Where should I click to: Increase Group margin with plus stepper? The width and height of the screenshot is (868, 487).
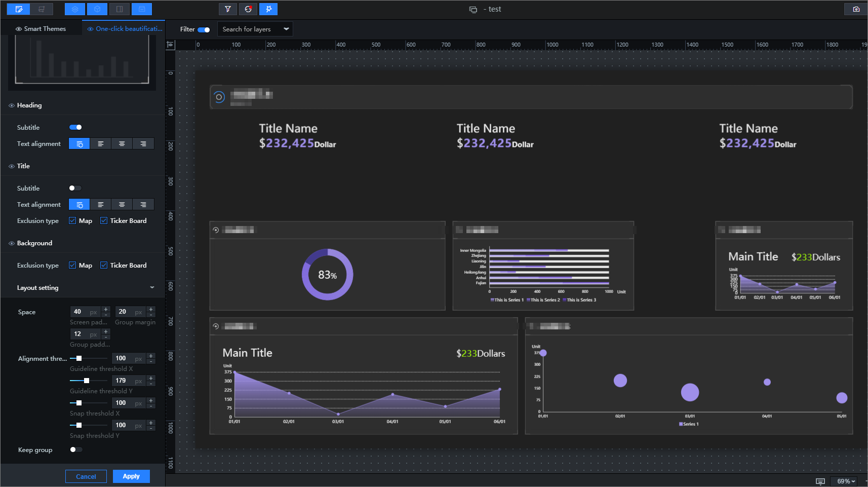(151, 309)
